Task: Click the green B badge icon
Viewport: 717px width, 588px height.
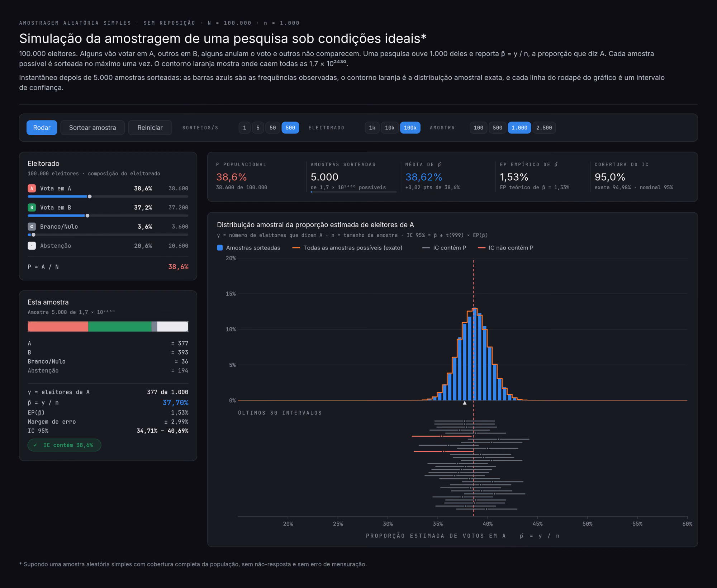Action: tap(32, 208)
